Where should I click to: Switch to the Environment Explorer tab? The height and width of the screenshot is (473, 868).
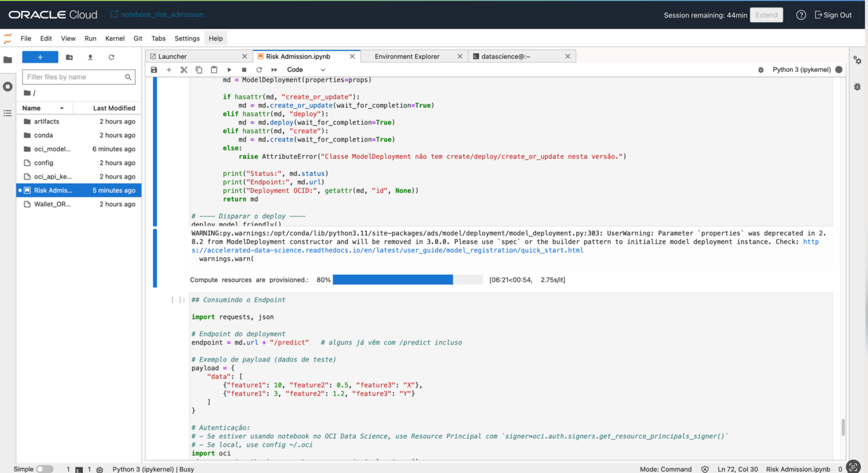click(407, 56)
